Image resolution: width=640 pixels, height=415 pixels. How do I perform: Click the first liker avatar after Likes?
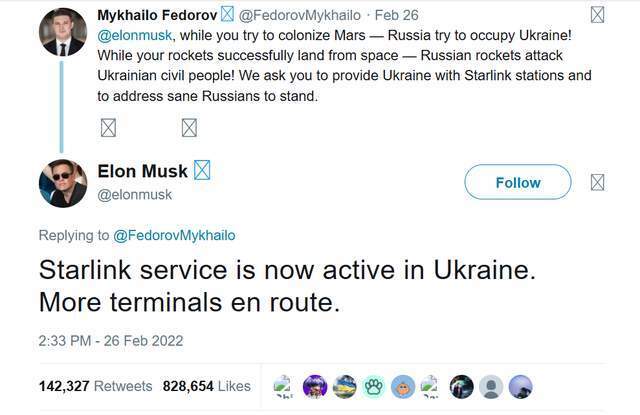[x=285, y=386]
